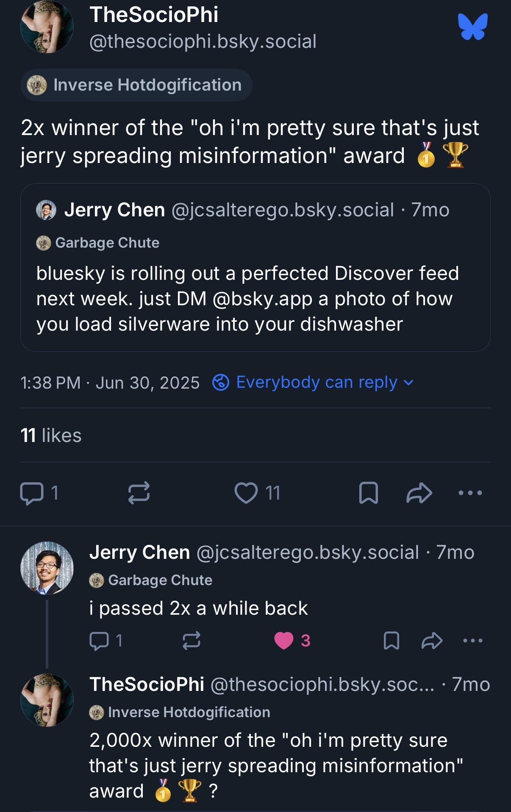Open the '11 likes' list
Viewport: 511px width, 812px height.
(51, 435)
